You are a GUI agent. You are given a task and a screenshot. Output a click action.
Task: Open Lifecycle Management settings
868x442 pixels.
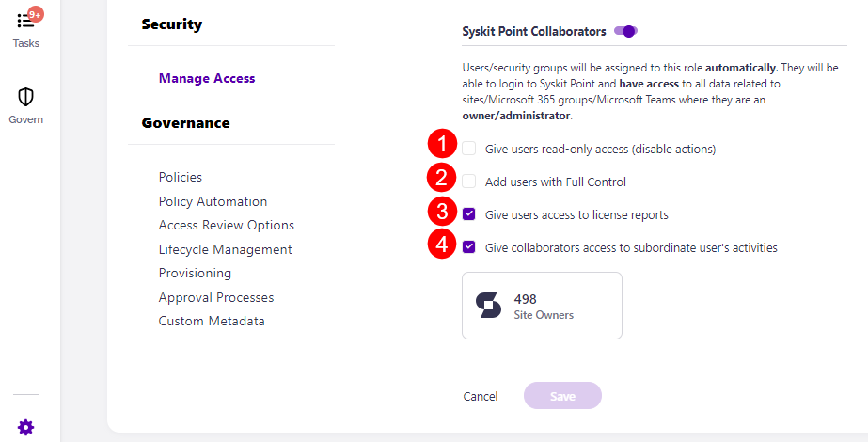[x=226, y=249]
